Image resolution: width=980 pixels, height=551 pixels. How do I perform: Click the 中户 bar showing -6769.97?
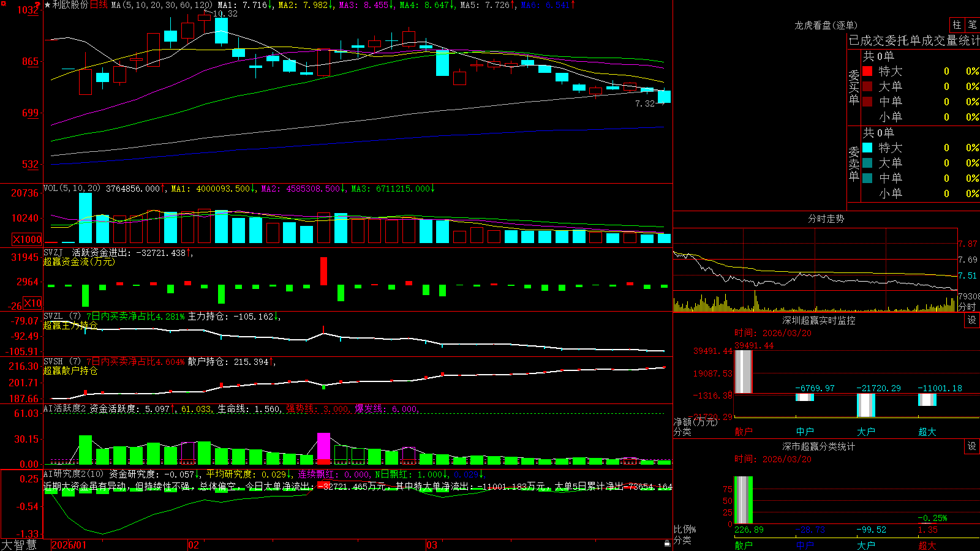click(805, 397)
